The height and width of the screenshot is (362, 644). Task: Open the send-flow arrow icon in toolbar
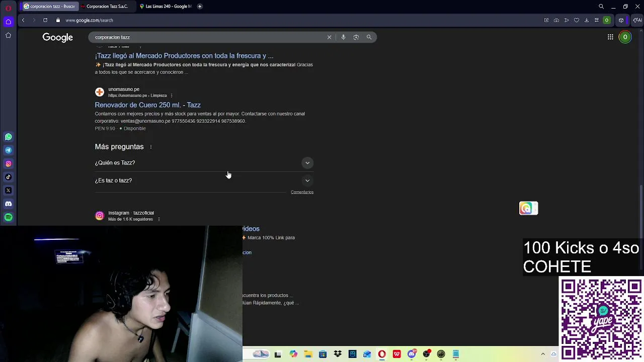567,20
